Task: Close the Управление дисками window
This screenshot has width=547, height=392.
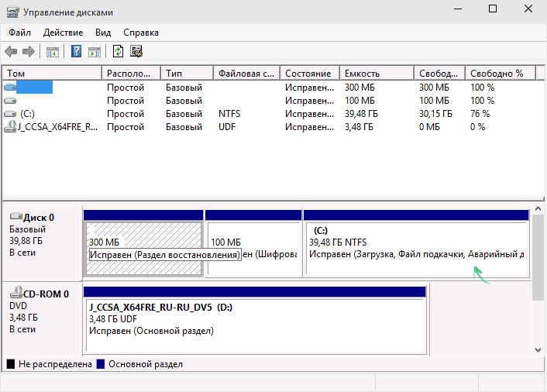Action: 528,9
